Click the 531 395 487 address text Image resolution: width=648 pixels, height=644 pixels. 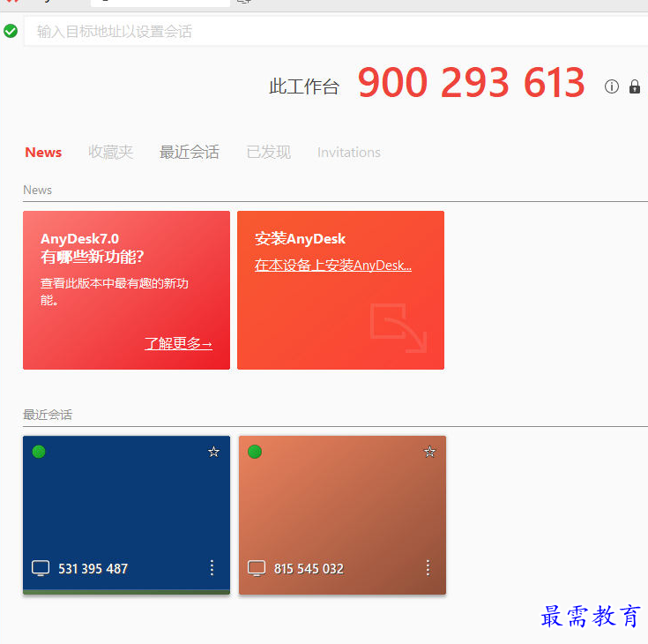coord(93,569)
